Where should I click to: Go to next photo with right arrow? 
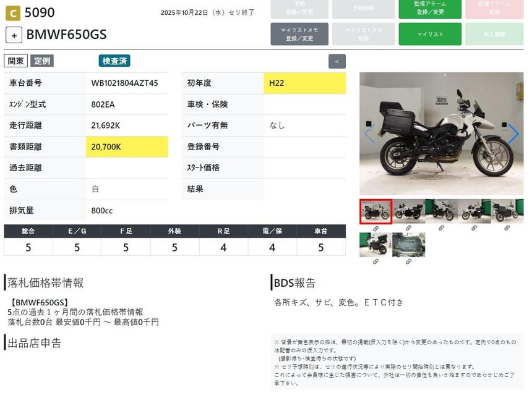(x=513, y=133)
